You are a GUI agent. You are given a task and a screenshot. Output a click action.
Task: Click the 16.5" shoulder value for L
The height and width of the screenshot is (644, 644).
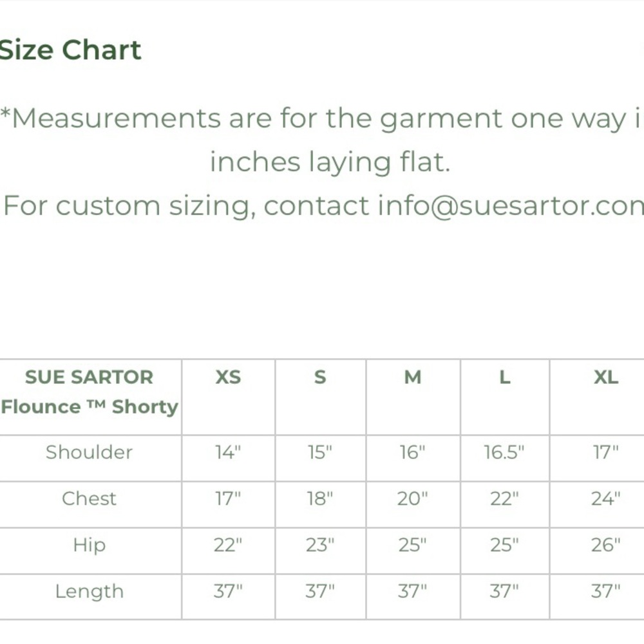504,452
